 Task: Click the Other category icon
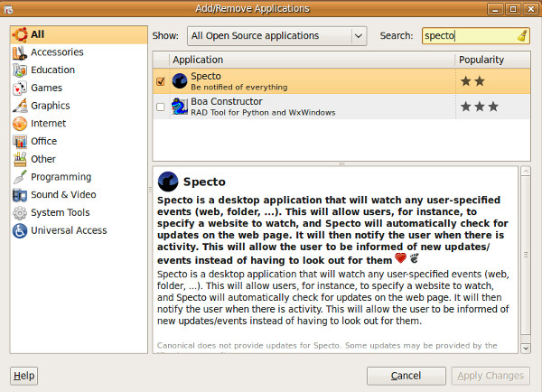[20, 159]
